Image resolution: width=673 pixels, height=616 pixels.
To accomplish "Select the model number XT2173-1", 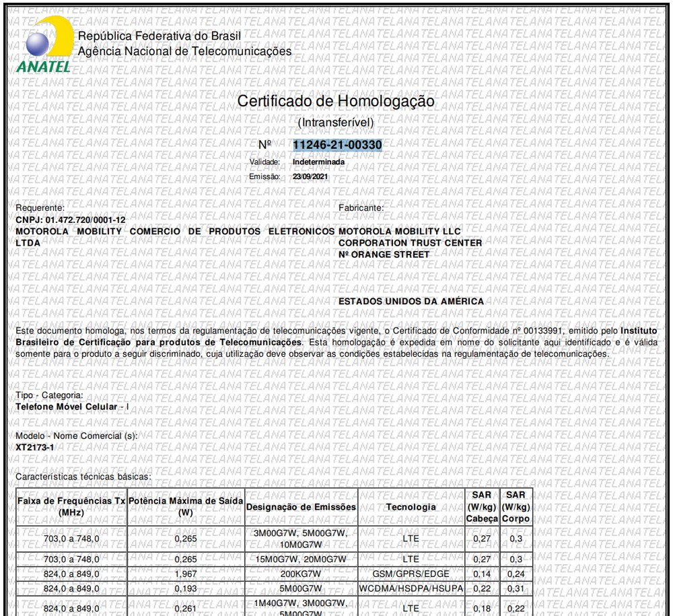I will 35,448.
